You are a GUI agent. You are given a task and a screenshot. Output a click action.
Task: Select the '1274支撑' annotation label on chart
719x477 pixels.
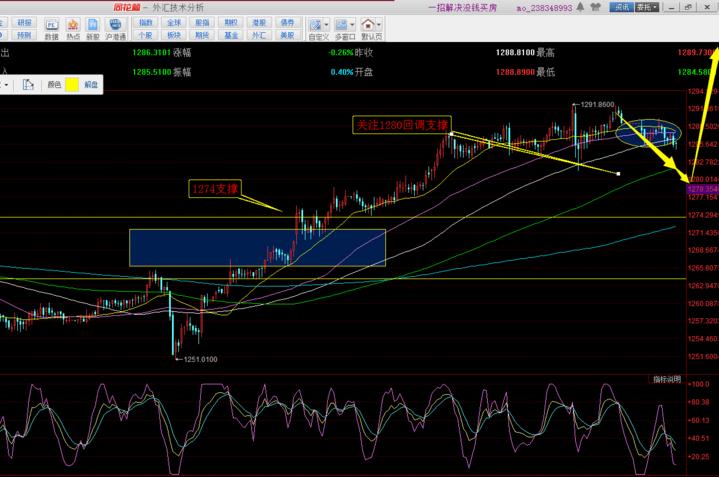pos(215,188)
